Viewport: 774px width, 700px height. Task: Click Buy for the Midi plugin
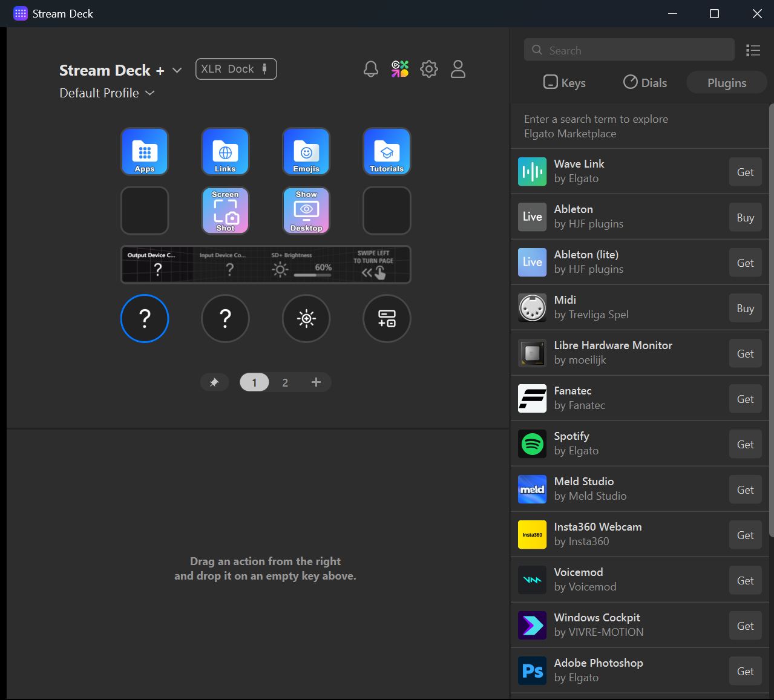click(745, 309)
